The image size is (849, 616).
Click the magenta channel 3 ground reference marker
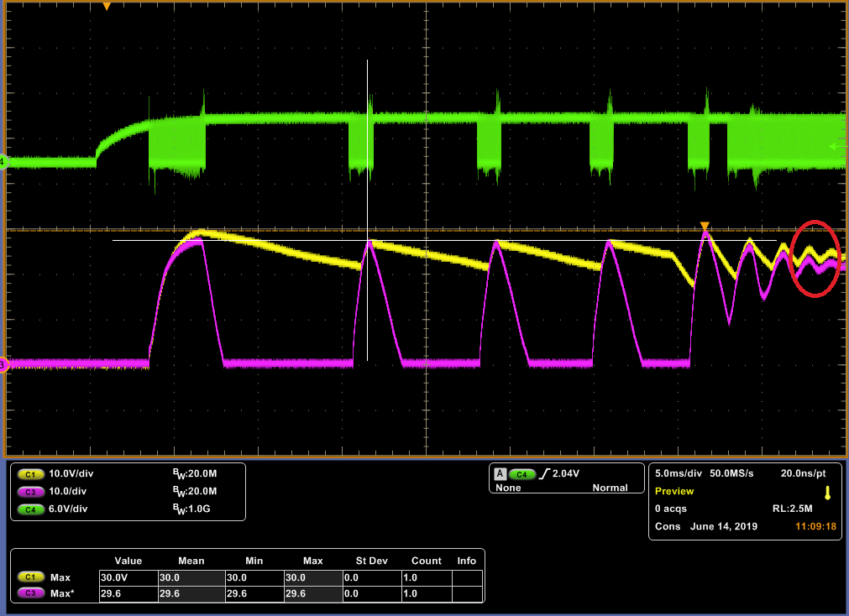tap(3, 365)
